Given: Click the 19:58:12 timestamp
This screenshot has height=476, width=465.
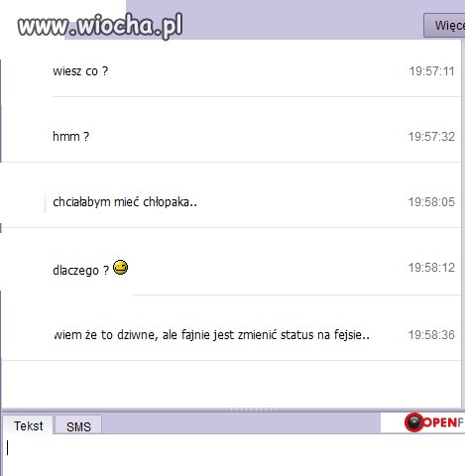Looking at the screenshot, I should click(x=431, y=268).
